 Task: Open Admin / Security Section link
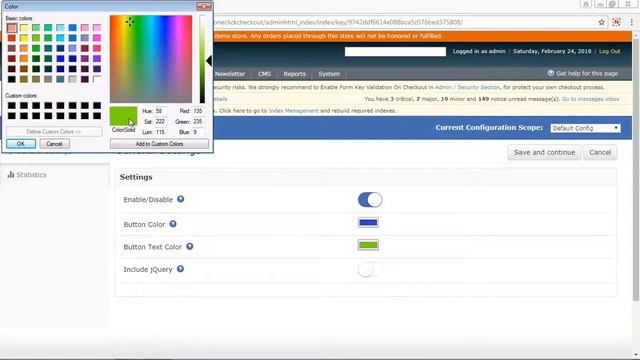[x=467, y=87]
